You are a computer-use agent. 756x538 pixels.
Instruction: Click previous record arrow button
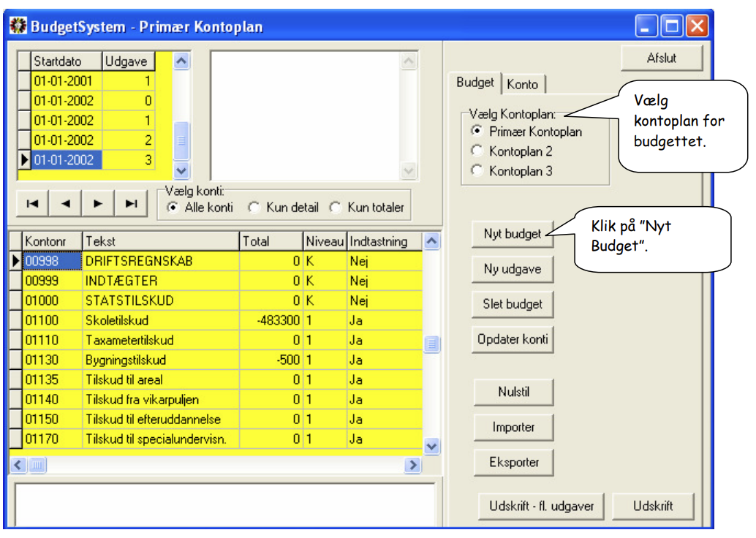(66, 203)
